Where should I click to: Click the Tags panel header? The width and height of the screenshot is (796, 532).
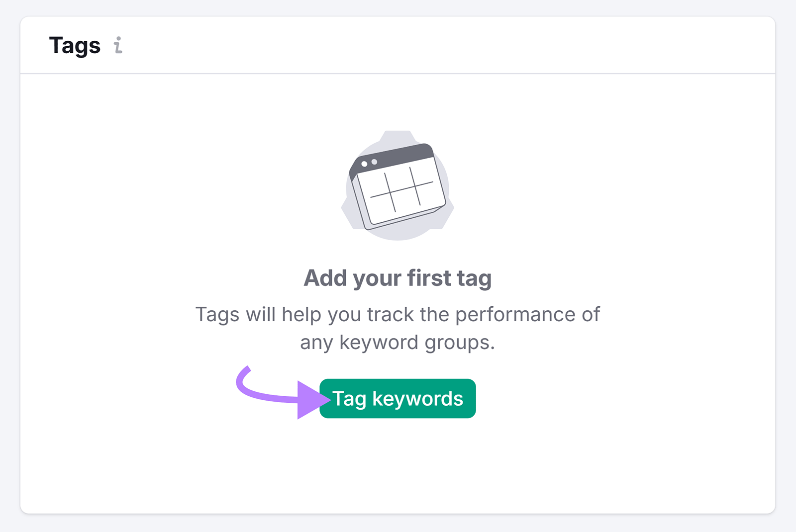pyautogui.click(x=398, y=45)
